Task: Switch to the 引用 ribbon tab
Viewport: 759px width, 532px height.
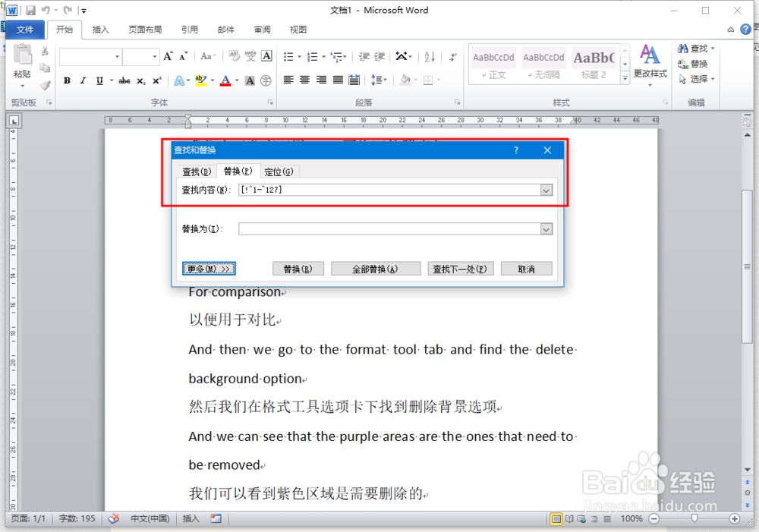Action: 189,30
